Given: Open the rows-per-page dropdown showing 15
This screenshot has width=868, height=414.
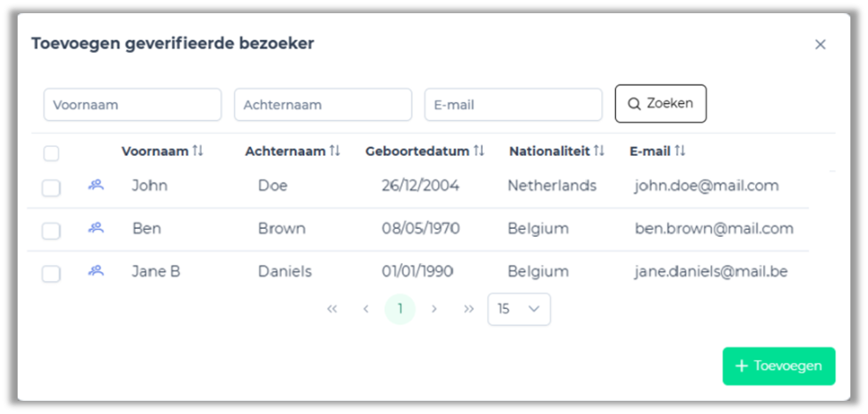Looking at the screenshot, I should click(519, 309).
